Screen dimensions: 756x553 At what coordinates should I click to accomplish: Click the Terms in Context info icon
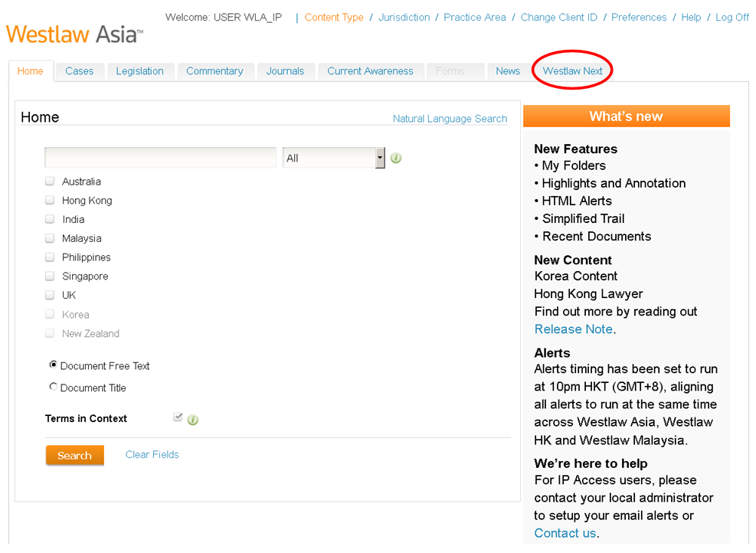193,420
